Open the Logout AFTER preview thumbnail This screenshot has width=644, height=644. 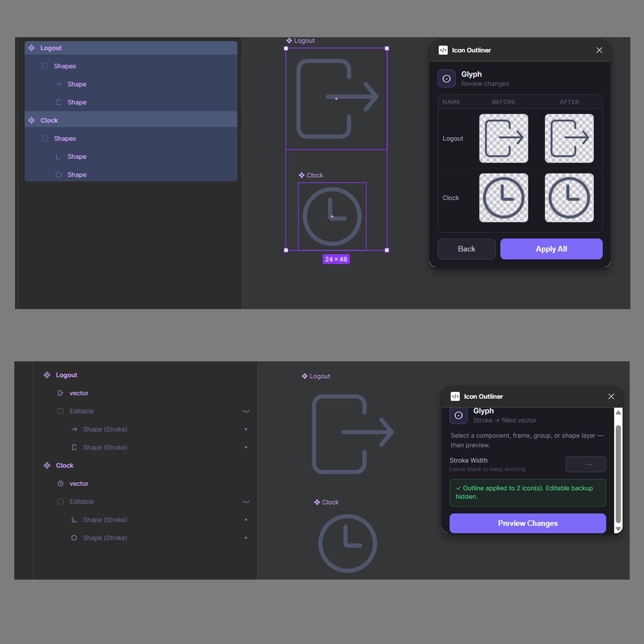(569, 138)
